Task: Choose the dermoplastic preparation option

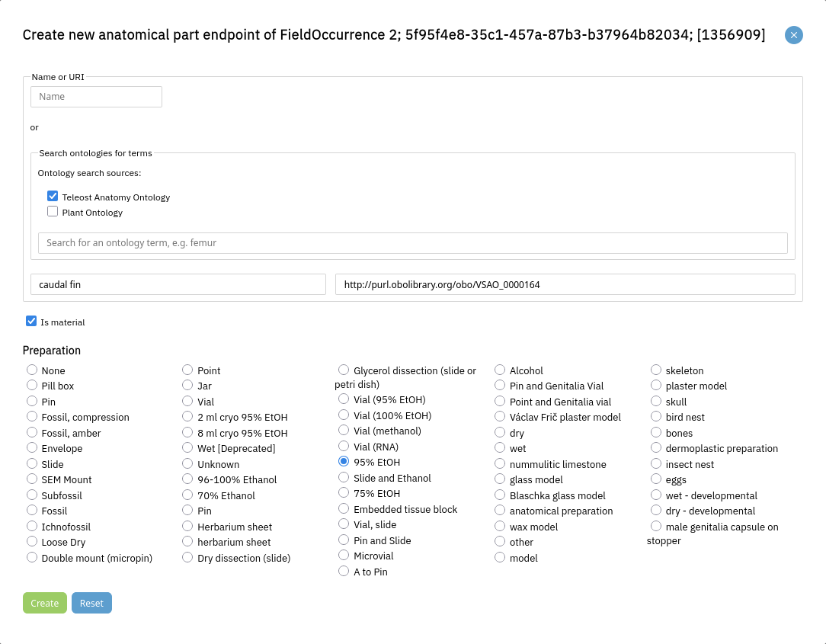Action: [656, 448]
